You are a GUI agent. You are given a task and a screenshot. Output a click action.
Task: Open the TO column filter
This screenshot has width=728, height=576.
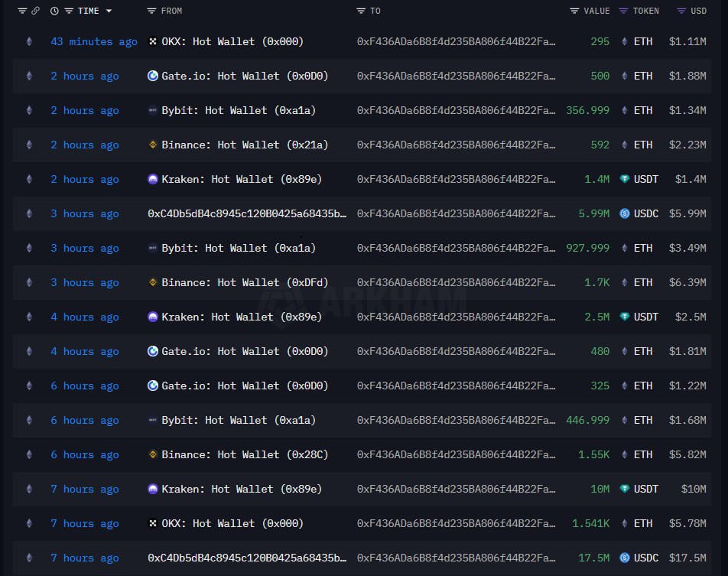click(x=361, y=11)
